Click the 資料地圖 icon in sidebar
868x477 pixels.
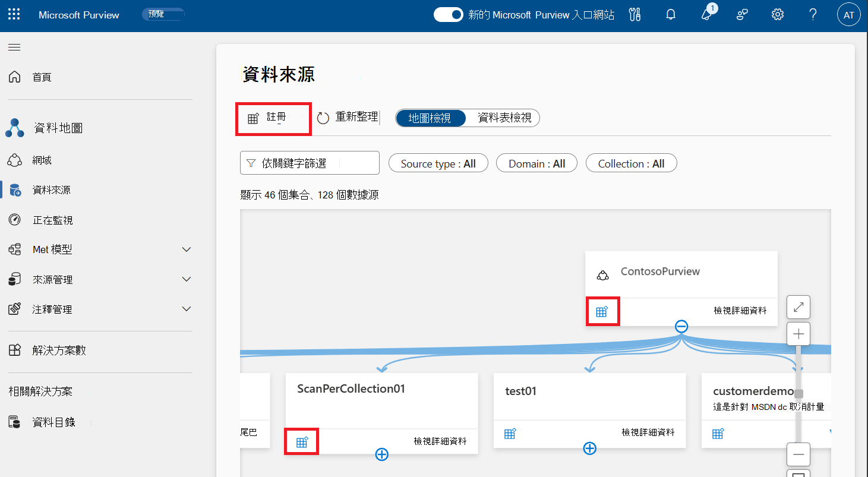point(15,128)
